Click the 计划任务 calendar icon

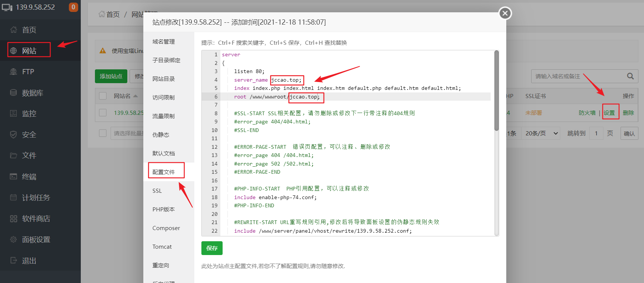13,197
